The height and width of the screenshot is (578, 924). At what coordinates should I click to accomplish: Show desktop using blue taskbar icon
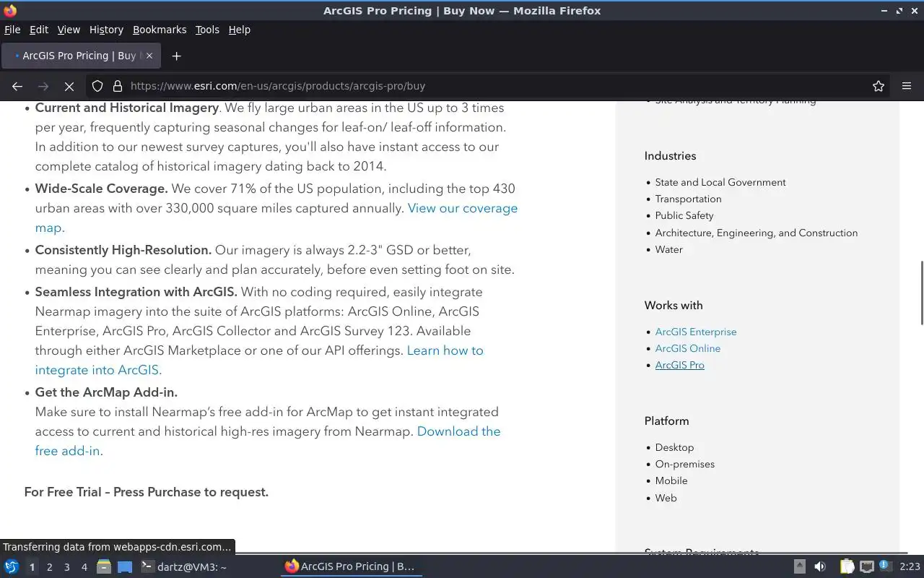(125, 567)
